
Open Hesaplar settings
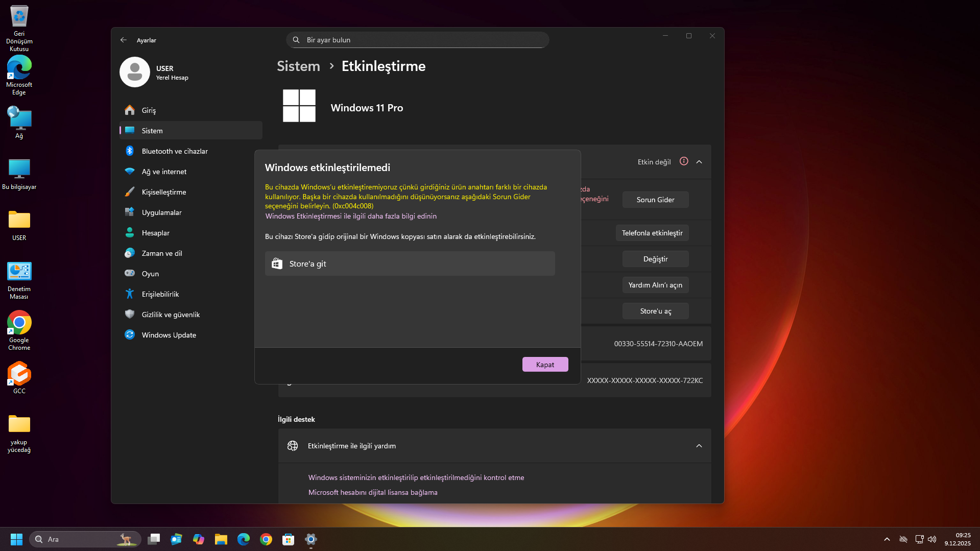191,233
